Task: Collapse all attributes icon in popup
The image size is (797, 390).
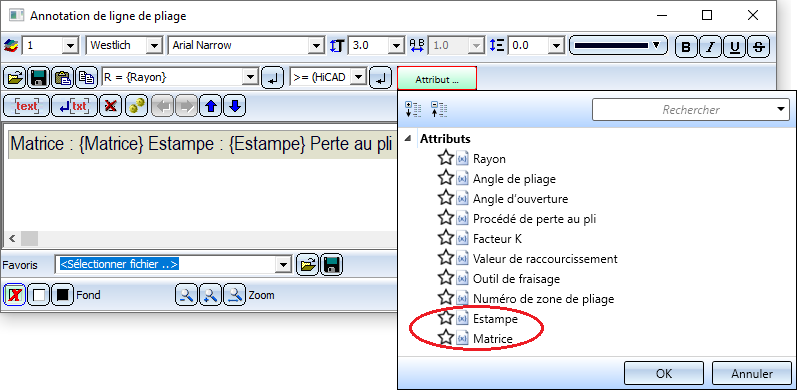Action: (x=439, y=109)
